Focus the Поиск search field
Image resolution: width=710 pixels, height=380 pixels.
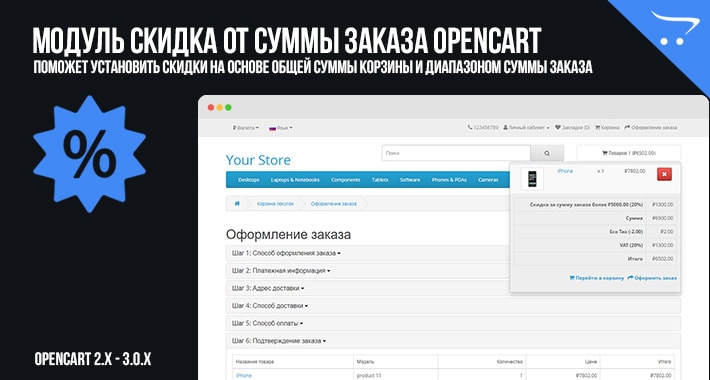(x=456, y=153)
